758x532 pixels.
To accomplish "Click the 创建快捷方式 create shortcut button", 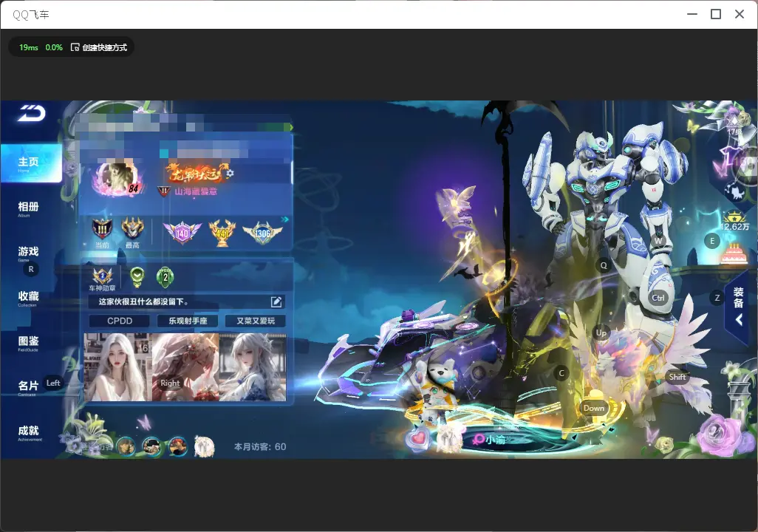I will pos(99,47).
